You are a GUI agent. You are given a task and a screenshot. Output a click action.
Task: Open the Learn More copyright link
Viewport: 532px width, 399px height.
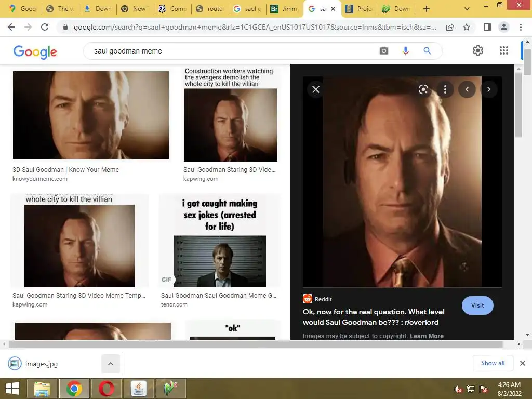[427, 336]
